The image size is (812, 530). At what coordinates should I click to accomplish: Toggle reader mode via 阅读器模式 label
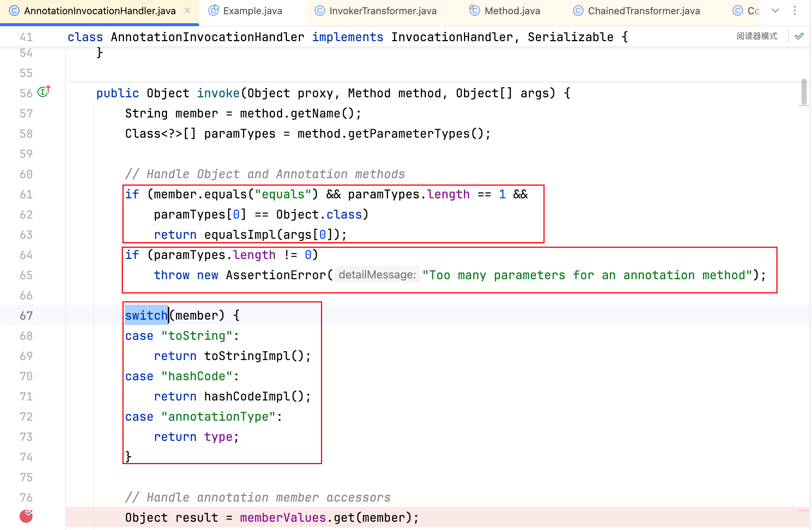coord(757,36)
